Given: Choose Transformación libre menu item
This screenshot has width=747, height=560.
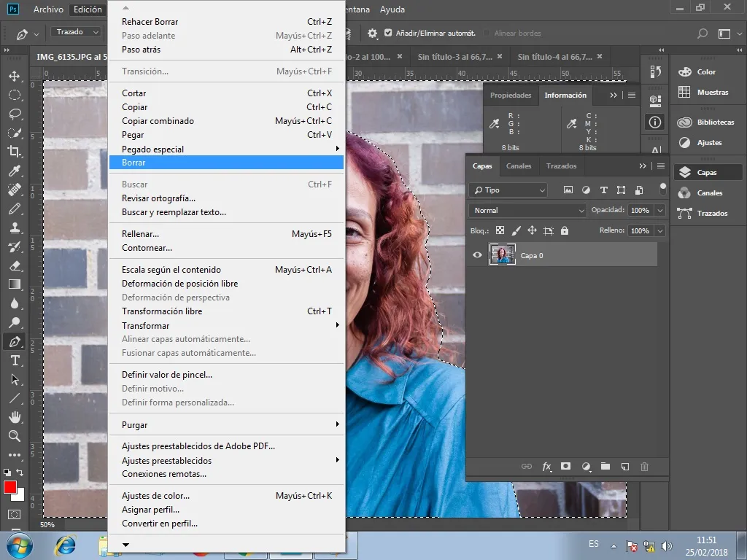Looking at the screenshot, I should [x=226, y=311].
